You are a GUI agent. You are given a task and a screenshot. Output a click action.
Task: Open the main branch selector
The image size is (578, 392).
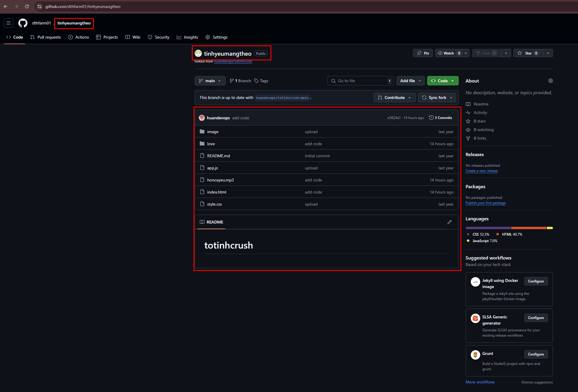(x=210, y=81)
